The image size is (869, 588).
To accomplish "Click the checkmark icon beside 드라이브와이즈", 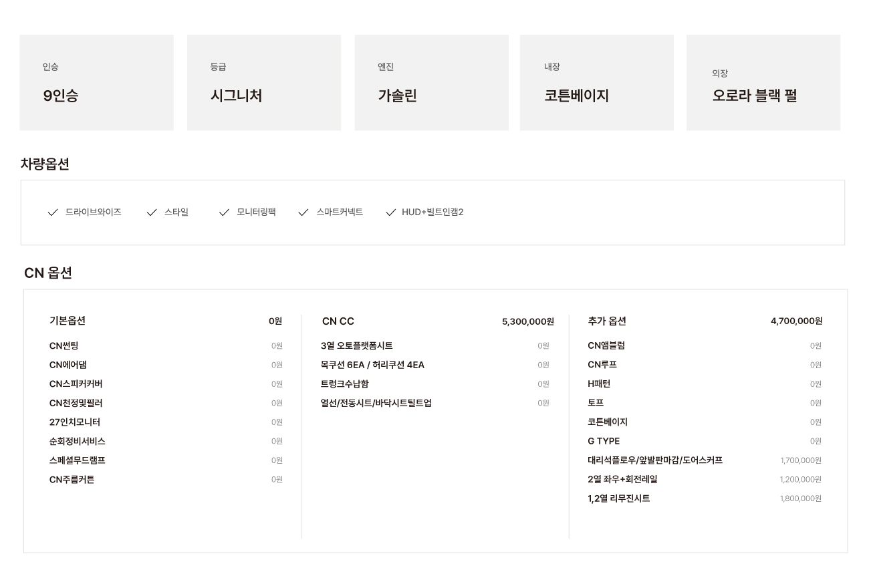I will (x=53, y=212).
